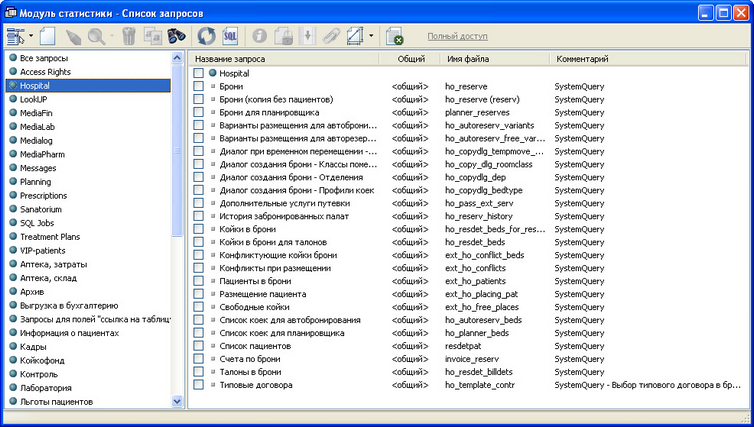Click the pen edit icon in the toolbar
The height and width of the screenshot is (427, 754).
[73, 37]
